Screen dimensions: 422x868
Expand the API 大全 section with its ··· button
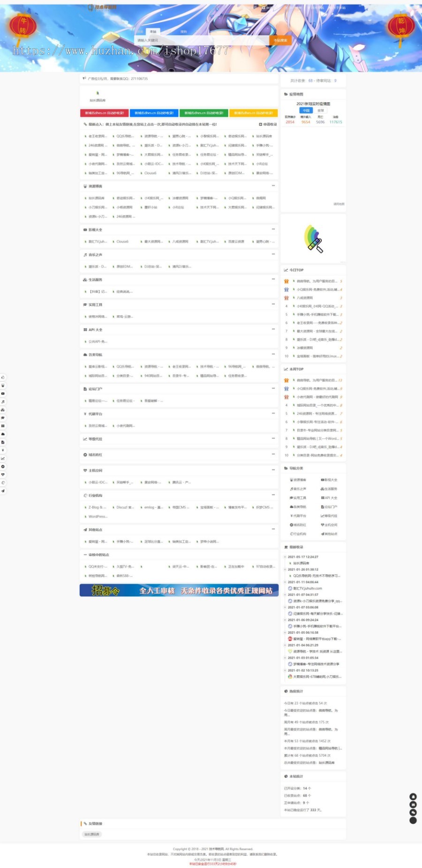click(273, 329)
